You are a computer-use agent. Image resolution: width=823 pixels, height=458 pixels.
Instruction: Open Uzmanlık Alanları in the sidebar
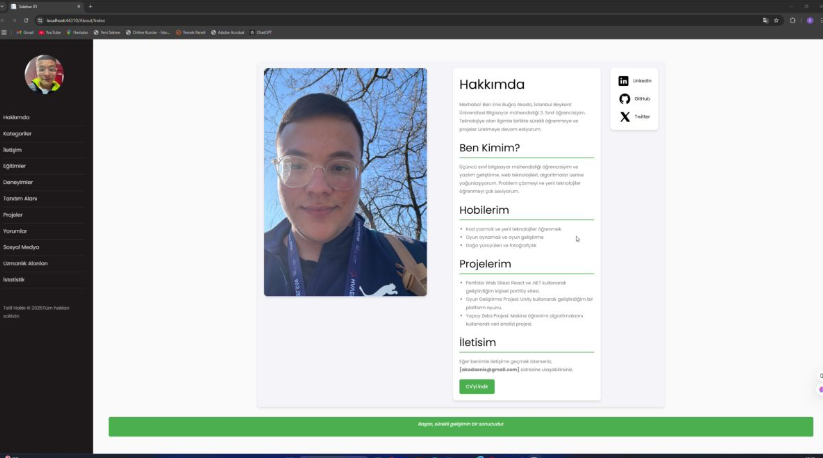coord(25,263)
